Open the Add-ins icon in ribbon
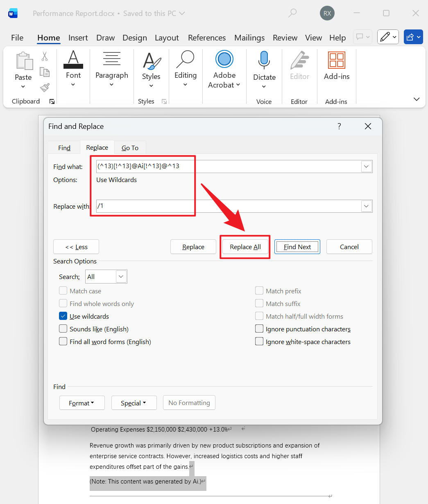Screen dimensions: 428x504 tap(336, 61)
